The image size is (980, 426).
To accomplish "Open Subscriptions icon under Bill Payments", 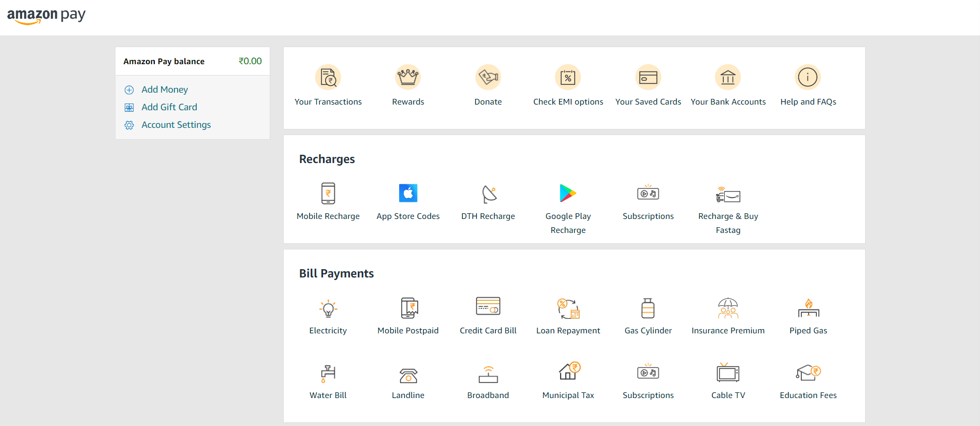I will click(648, 372).
